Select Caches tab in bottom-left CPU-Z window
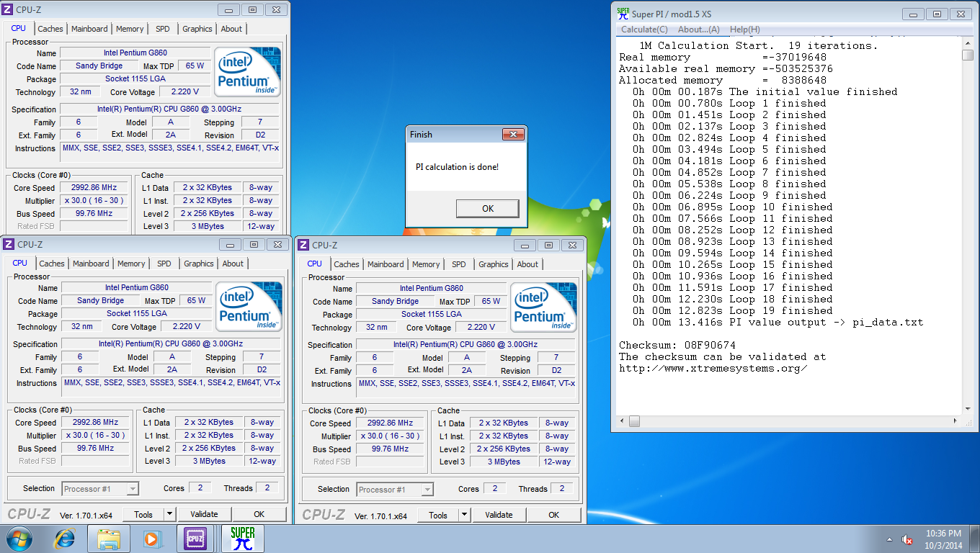The image size is (980, 553). (x=52, y=264)
